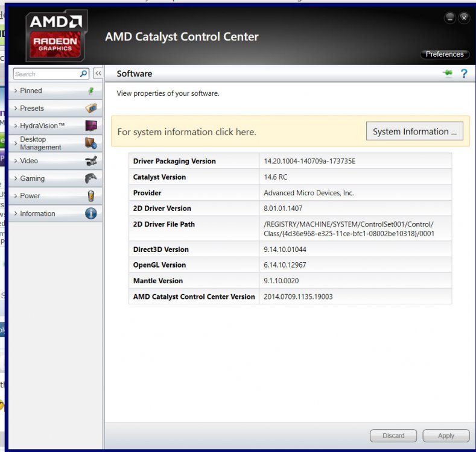Click the OpenGL Version label
This screenshot has height=452, width=476.
pos(159,265)
